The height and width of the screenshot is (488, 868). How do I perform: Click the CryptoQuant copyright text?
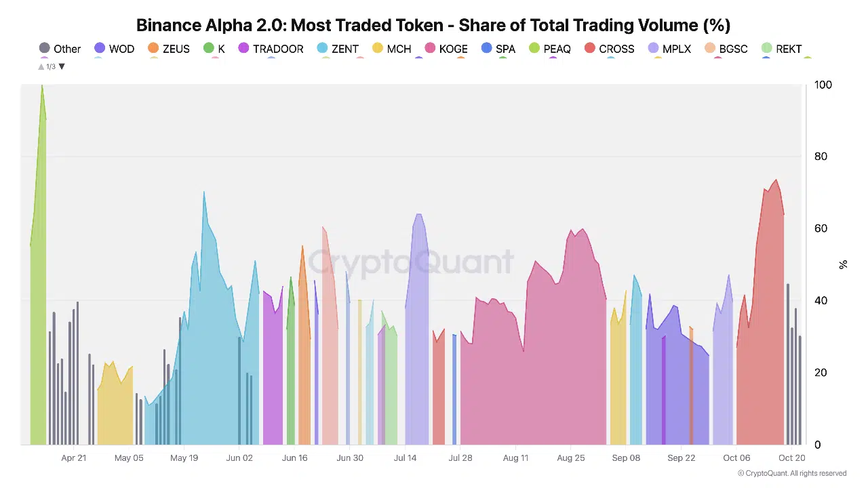[x=792, y=473]
